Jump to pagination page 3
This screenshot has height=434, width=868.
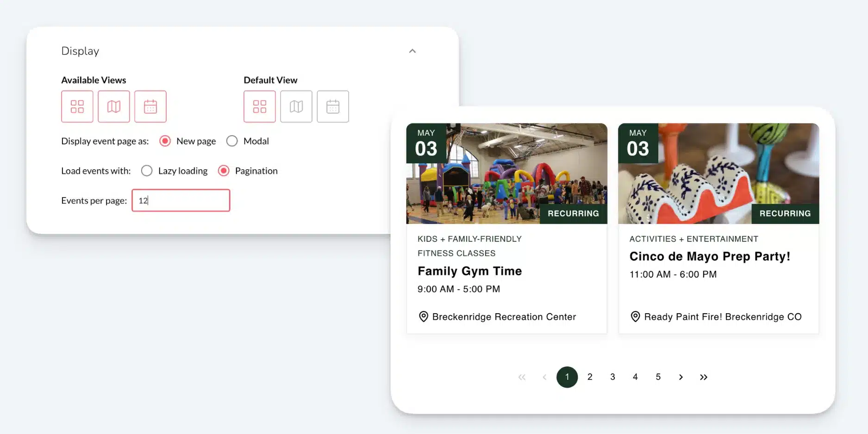click(612, 377)
